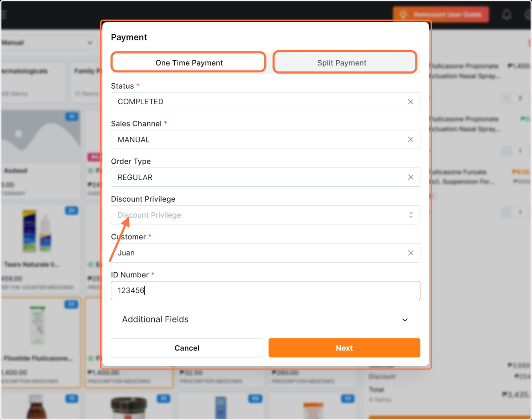This screenshot has height=420, width=532.
Task: Open the Status dropdown showing COMPLETED
Action: (x=266, y=102)
